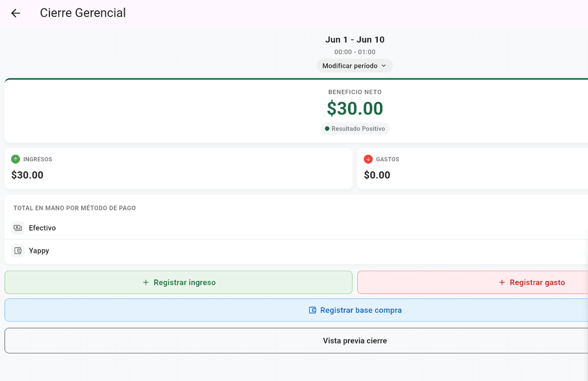Click the Registrar base compra button
Image resolution: width=588 pixels, height=381 pixels.
click(296, 310)
